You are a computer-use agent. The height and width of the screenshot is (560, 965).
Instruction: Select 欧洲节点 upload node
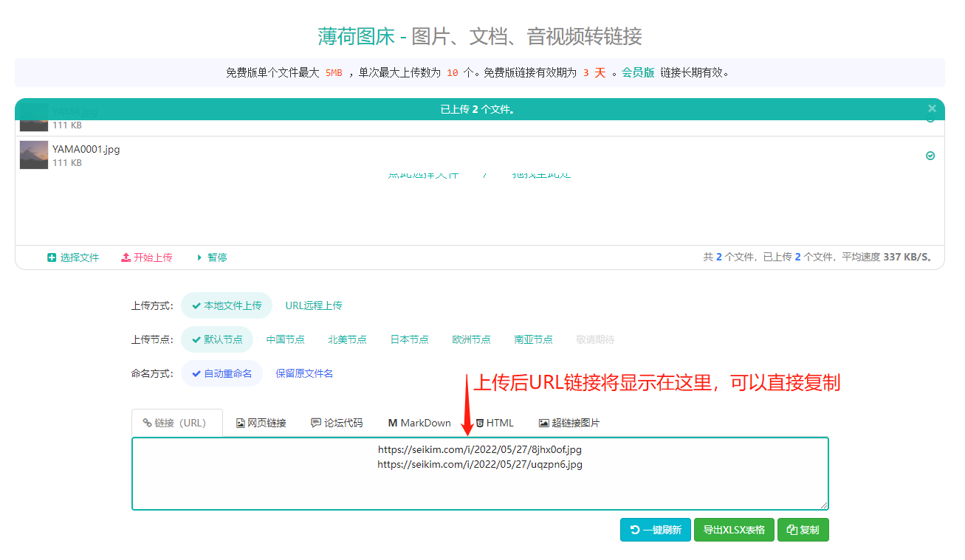point(471,339)
